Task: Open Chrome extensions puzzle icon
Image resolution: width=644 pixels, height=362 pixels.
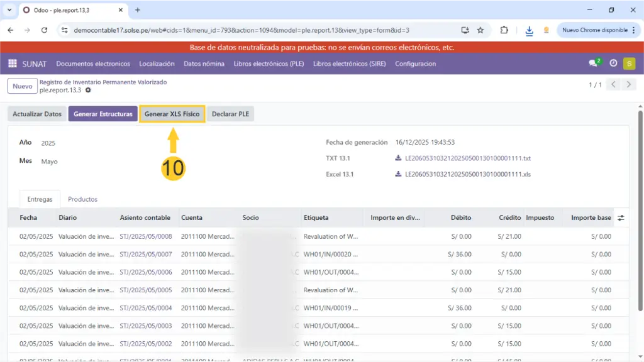Action: click(504, 30)
